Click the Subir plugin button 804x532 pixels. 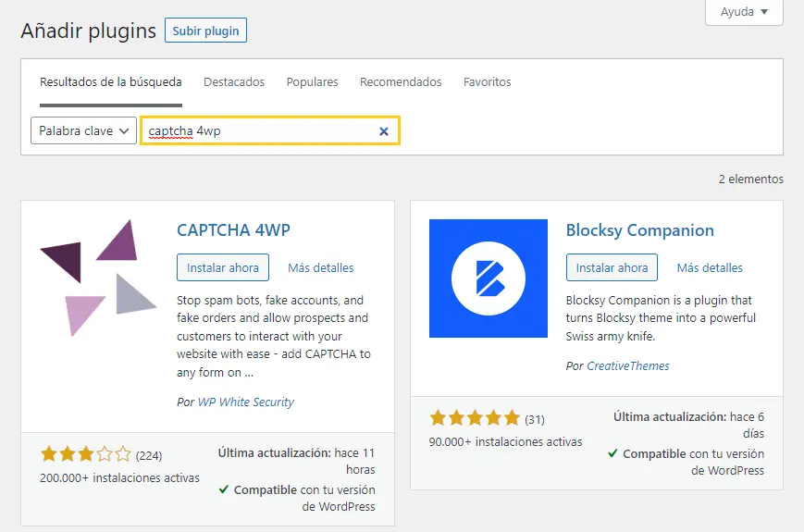(x=205, y=31)
